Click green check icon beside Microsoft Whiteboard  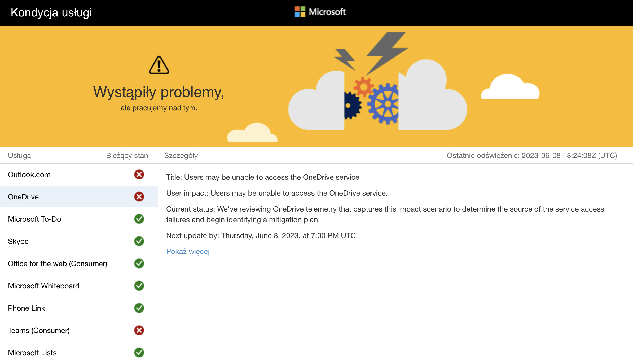pyautogui.click(x=139, y=286)
